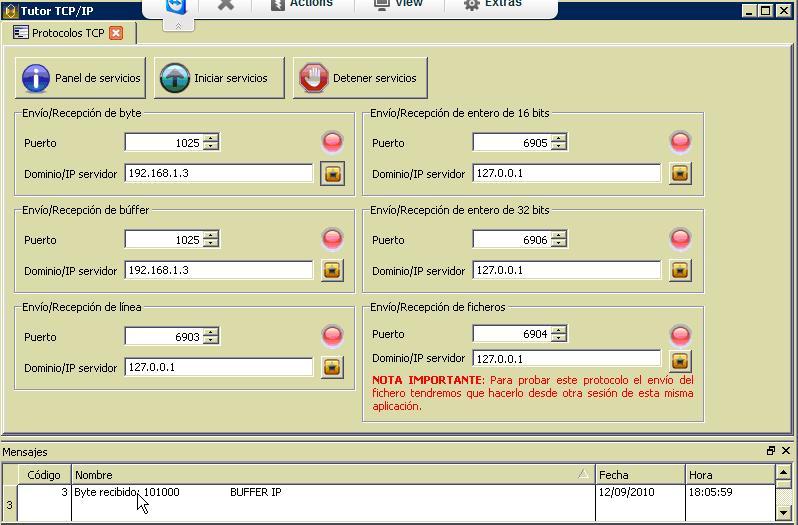Click Iniciar servicios button
This screenshot has height=525, width=798.
click(x=219, y=78)
